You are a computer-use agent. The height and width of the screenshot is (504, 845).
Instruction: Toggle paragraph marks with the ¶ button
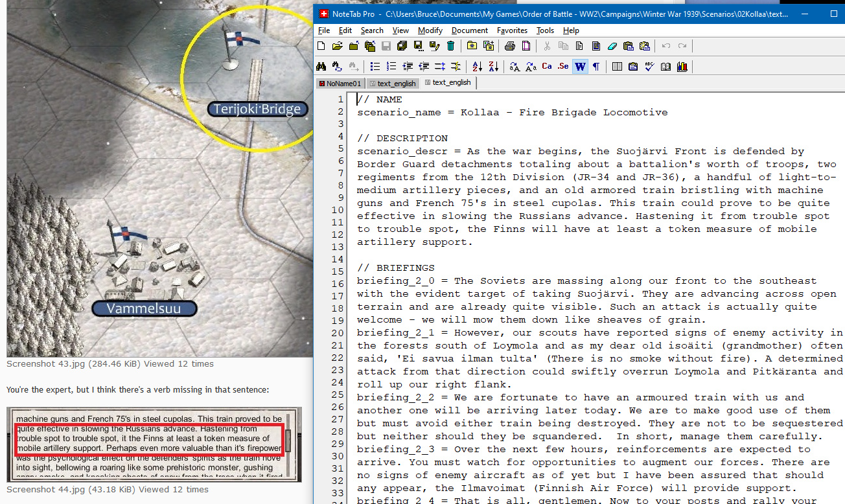[x=596, y=66]
